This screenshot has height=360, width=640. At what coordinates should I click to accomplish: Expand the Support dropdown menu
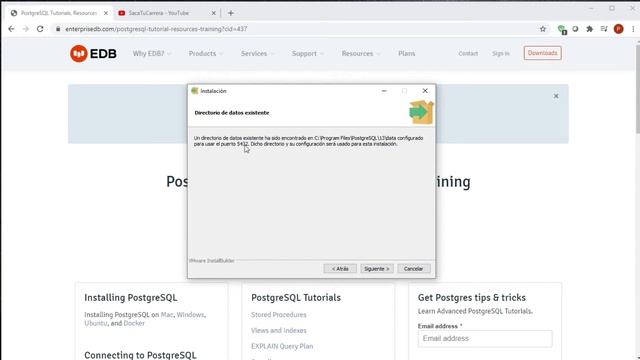[308, 53]
